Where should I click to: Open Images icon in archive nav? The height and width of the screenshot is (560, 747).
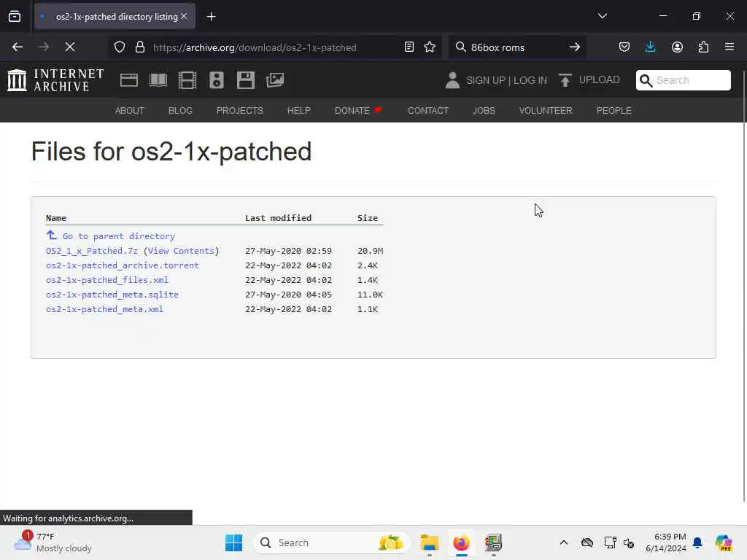[x=275, y=80]
